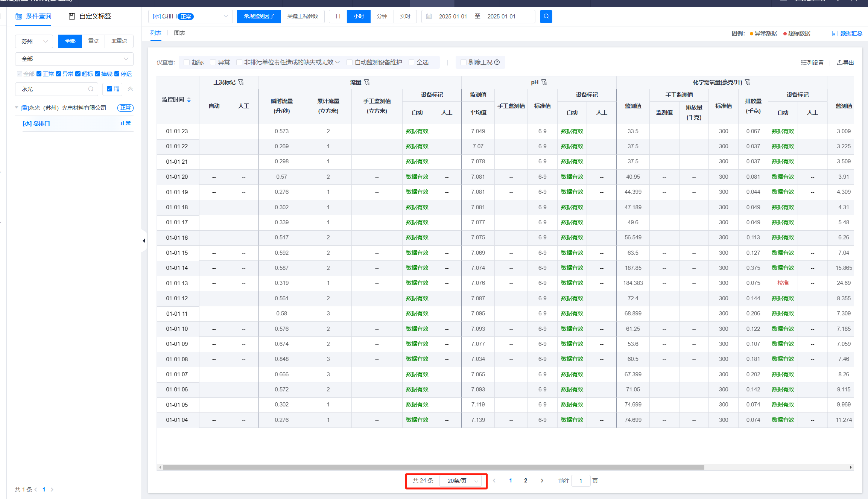Click the end date field after 至

tap(502, 16)
